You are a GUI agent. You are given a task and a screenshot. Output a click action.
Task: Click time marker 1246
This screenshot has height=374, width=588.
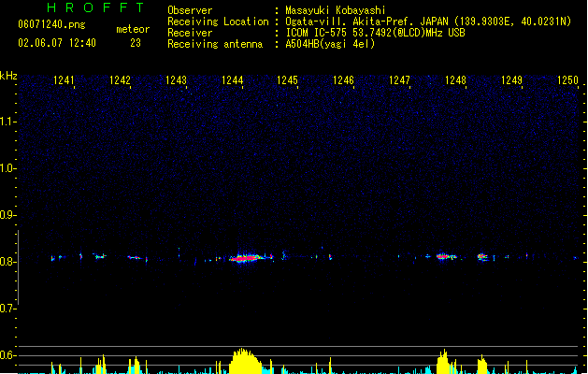pyautogui.click(x=343, y=80)
